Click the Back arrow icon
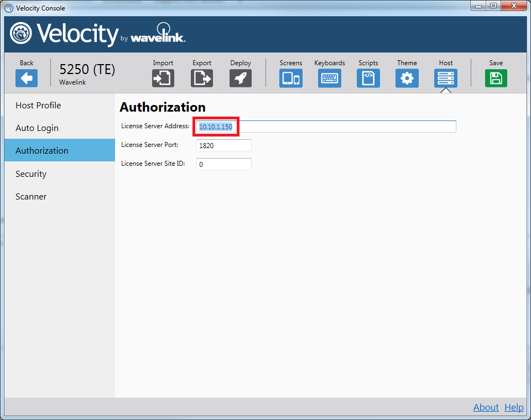Screen dimensions: 531x420 pyautogui.click(x=26, y=78)
